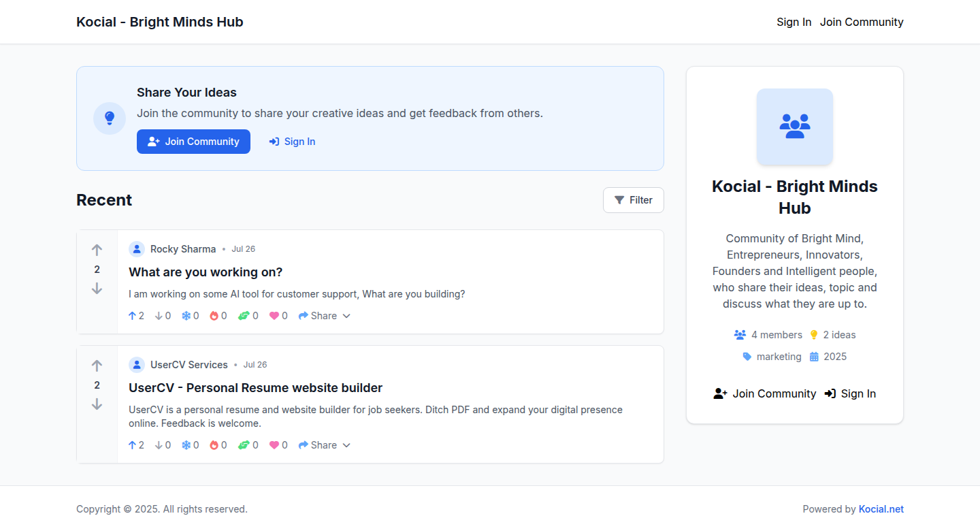
Task: Open Share dropdown on UserCV Services post
Action: coord(325,445)
